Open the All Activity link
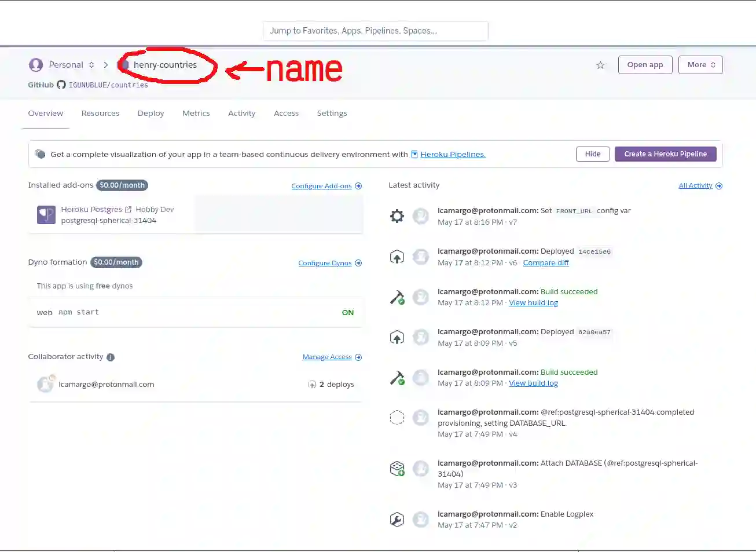Viewport: 756px width, 552px height. [x=696, y=186]
